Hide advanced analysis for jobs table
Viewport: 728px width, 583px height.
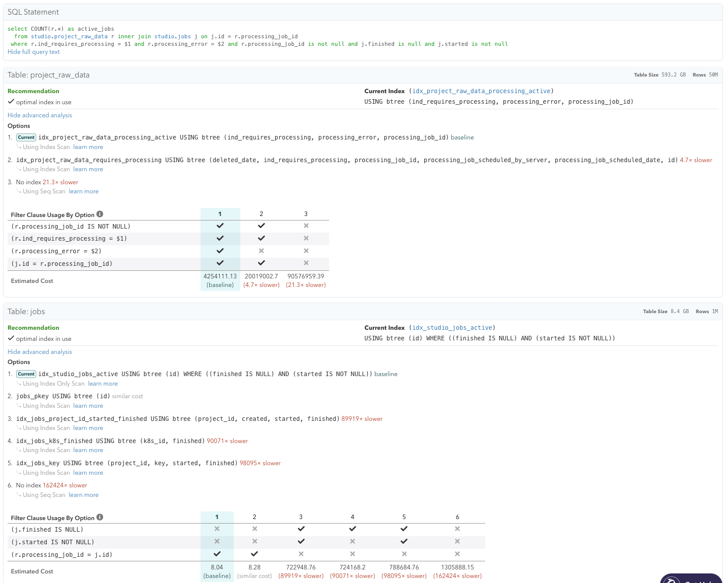point(40,352)
